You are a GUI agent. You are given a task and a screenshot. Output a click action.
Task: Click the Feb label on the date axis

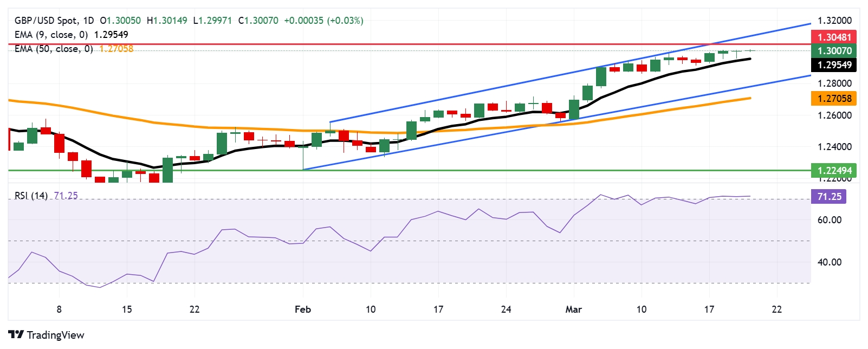[x=302, y=309]
